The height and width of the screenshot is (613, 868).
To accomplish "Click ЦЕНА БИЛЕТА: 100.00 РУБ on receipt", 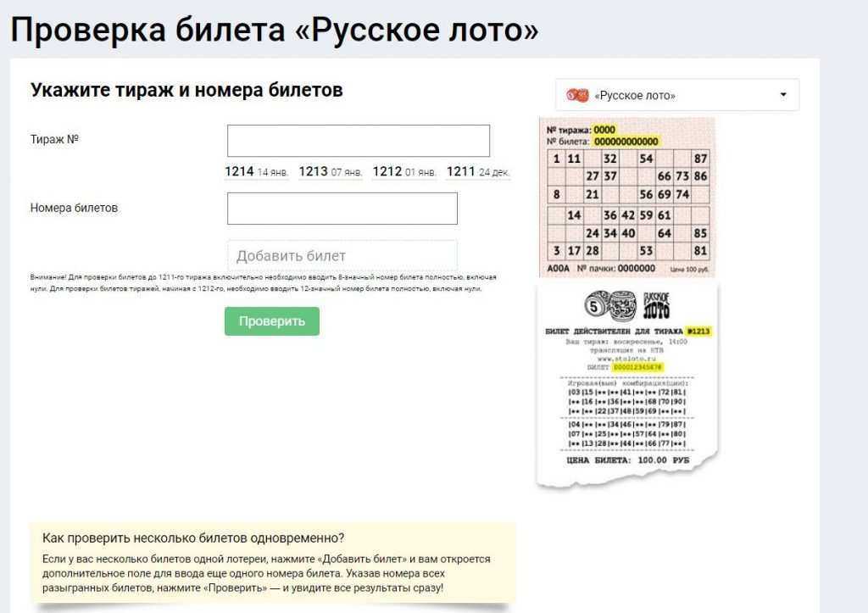I will pos(628,460).
